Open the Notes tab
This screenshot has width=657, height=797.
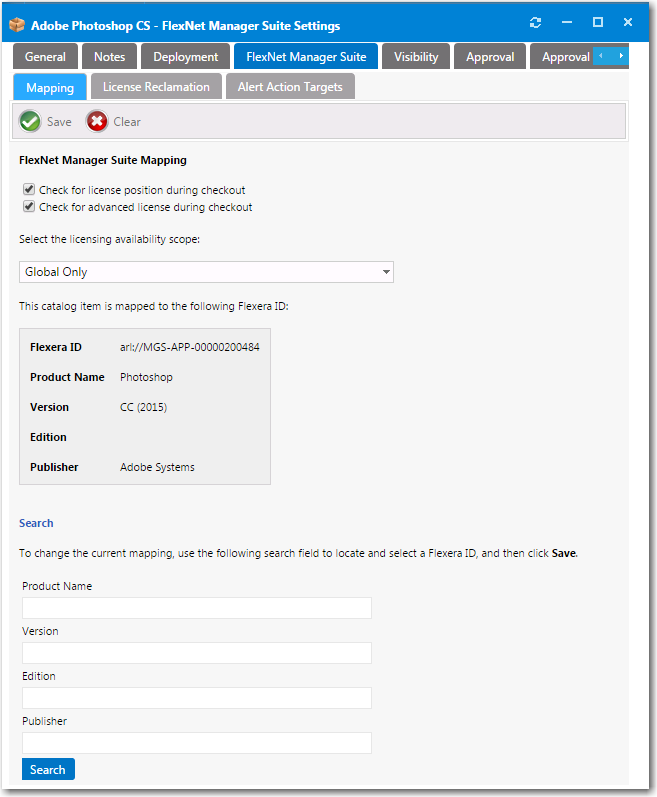[x=109, y=57]
